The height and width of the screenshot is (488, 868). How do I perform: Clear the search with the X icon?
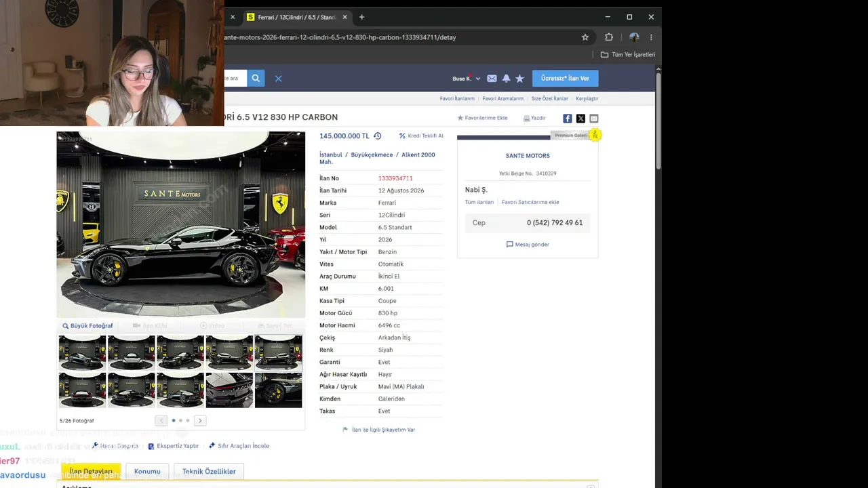[278, 79]
